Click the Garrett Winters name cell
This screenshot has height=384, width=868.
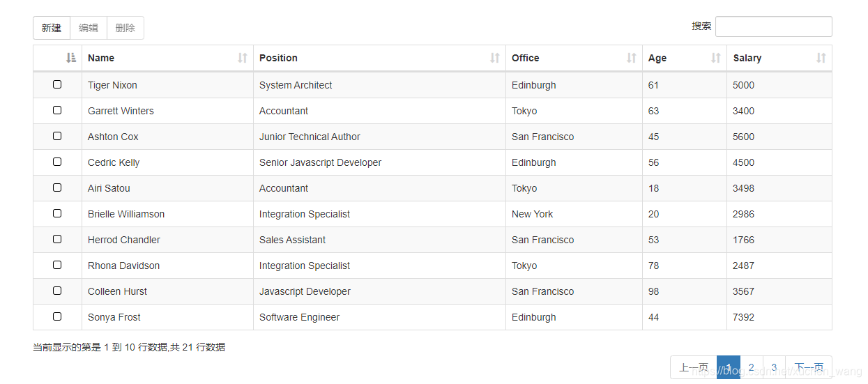121,111
